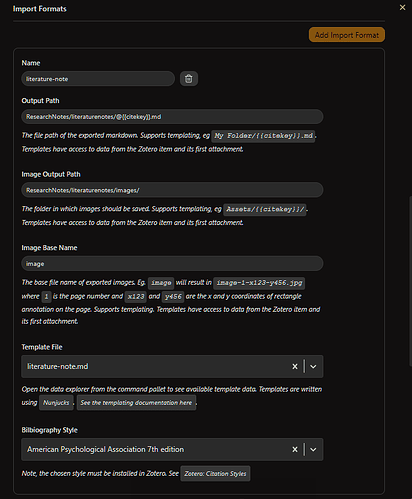Screen dimensions: 412x499
Task: Click the My Folder/{{citekey}}.md code example
Action: 263,136
